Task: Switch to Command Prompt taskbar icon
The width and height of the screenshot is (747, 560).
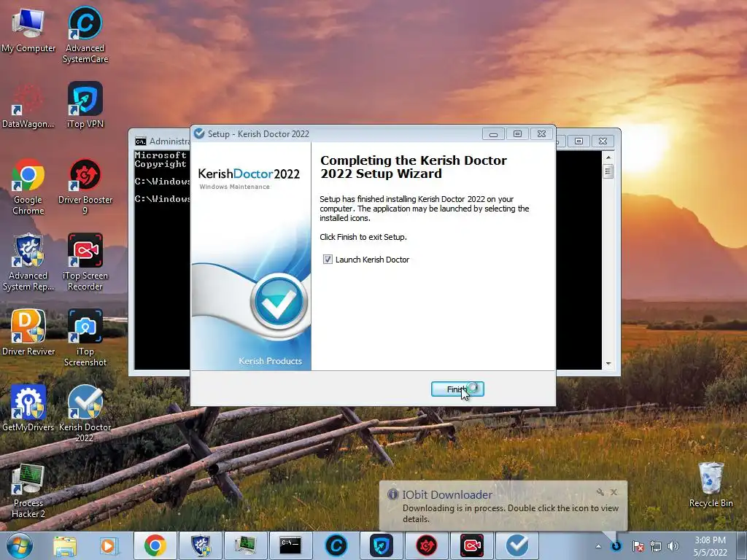Action: (290, 545)
